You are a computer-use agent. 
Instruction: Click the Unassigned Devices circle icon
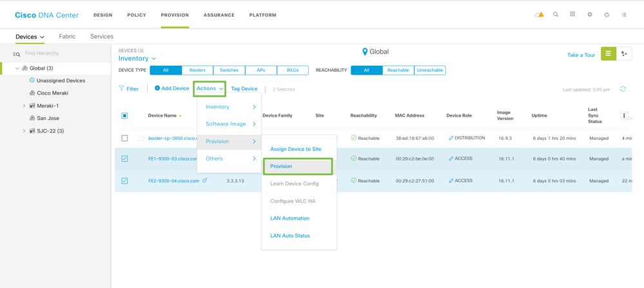click(x=32, y=80)
